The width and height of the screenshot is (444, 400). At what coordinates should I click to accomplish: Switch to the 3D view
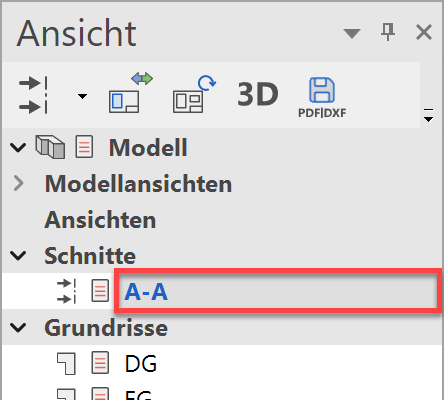point(258,94)
